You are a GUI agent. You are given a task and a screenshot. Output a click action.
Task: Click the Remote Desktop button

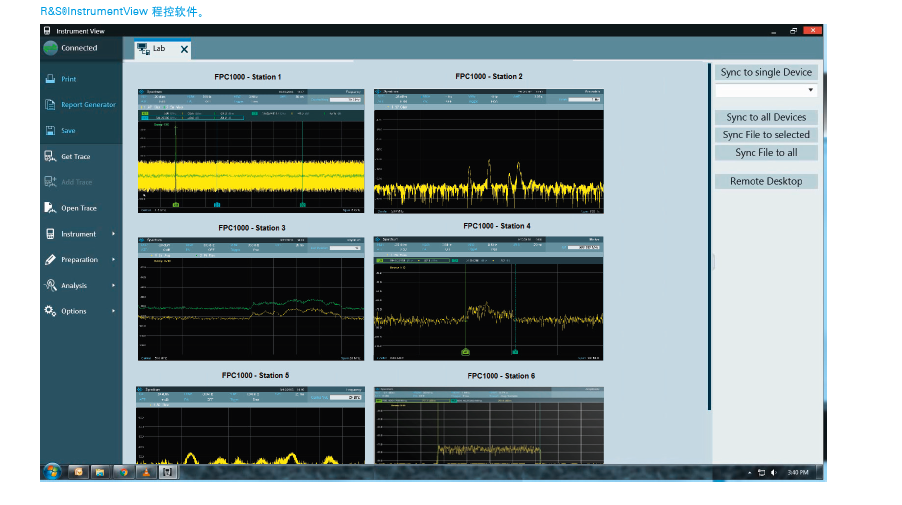[766, 181]
